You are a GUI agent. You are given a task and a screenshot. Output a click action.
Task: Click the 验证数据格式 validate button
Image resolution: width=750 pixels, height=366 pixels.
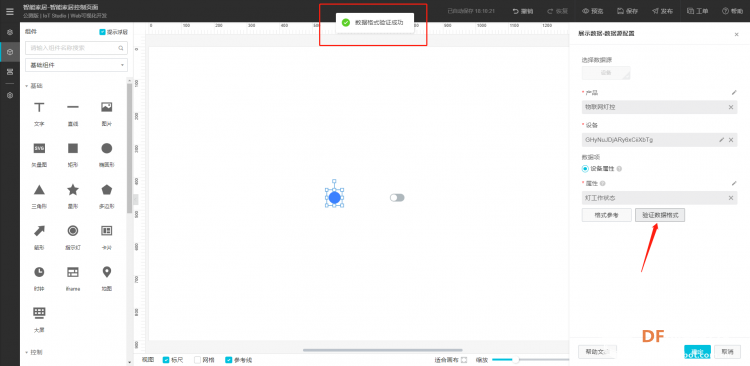pyautogui.click(x=660, y=215)
